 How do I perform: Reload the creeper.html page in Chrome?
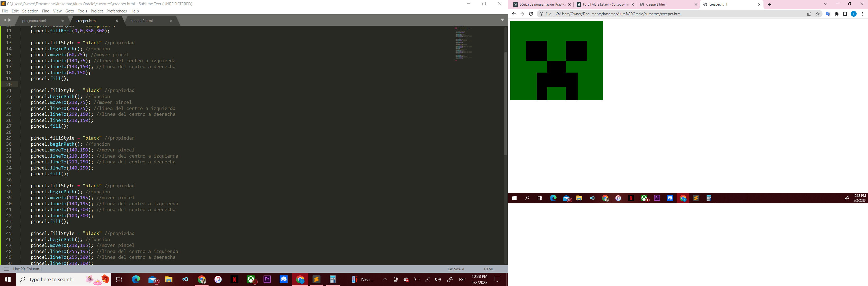point(531,14)
